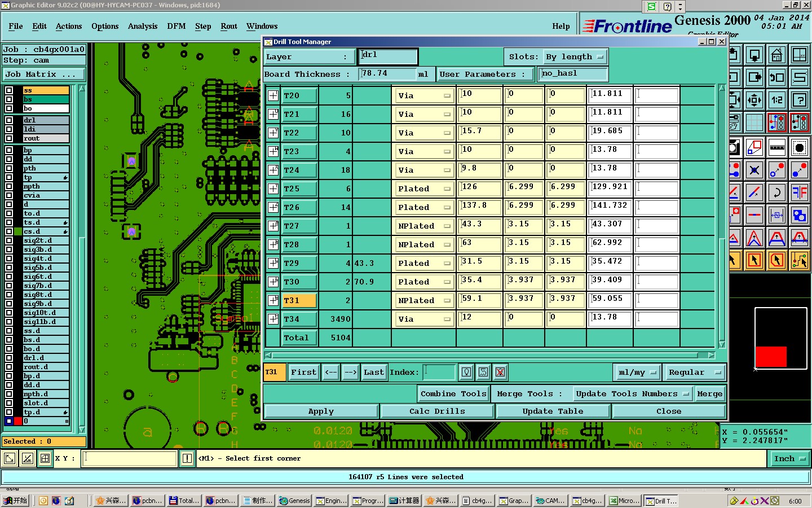812x508 pixels.
Task: Toggle the checkbox for layer pth
Action: click(9, 168)
